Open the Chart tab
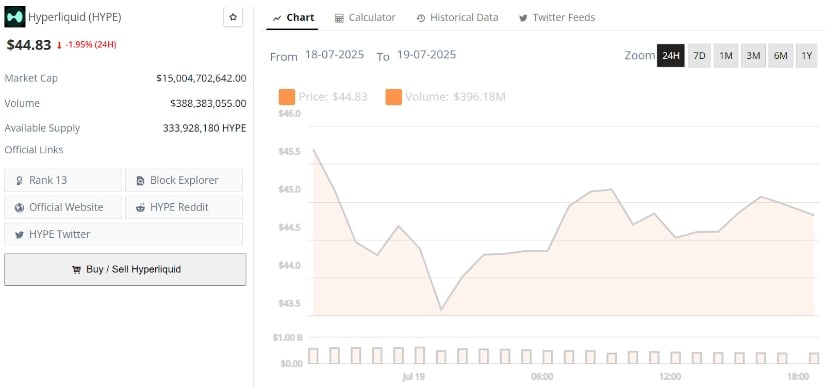The image size is (825, 387). coord(292,17)
